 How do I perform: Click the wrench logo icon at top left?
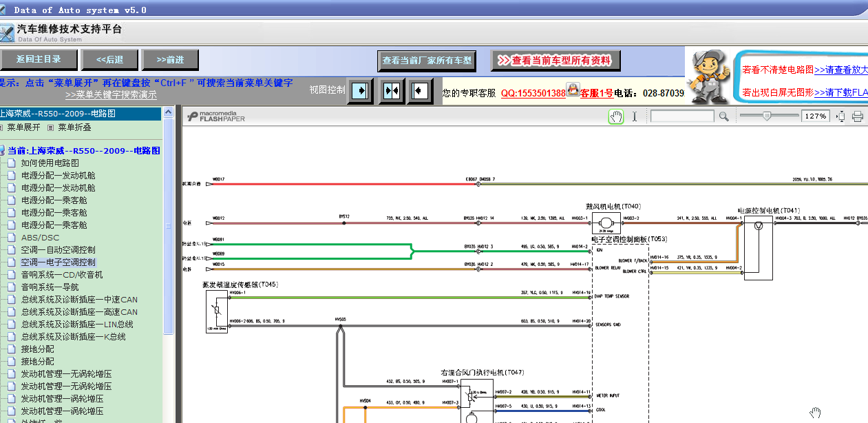tap(6, 32)
